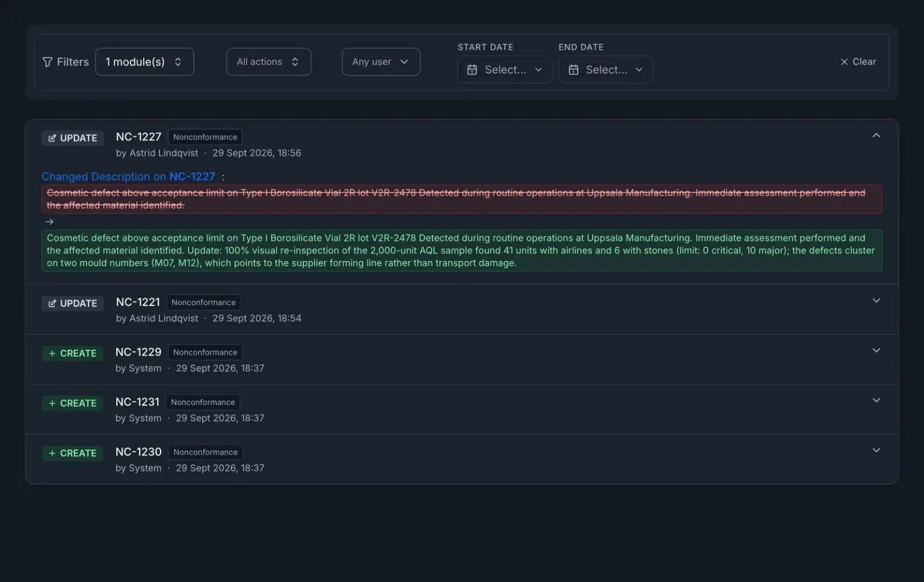The width and height of the screenshot is (924, 582).
Task: Select the NC-1229 record title
Action: coord(138,352)
